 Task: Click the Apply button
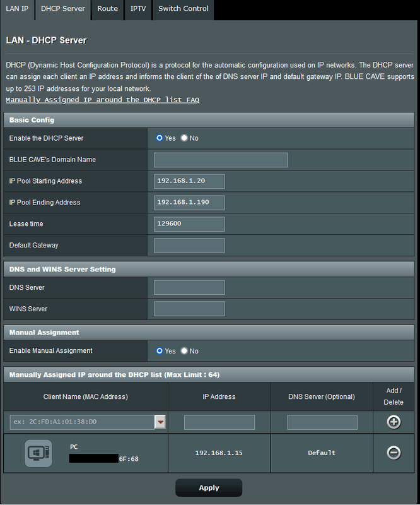(x=209, y=487)
